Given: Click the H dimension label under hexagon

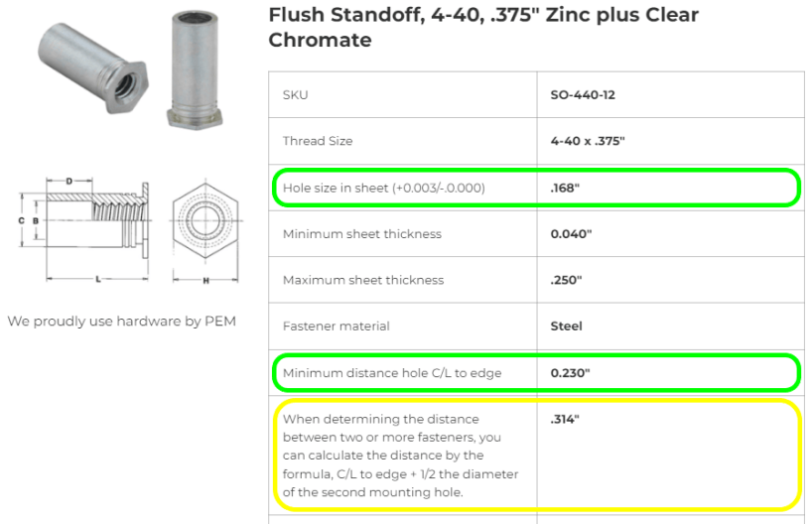Looking at the screenshot, I should click(x=205, y=281).
